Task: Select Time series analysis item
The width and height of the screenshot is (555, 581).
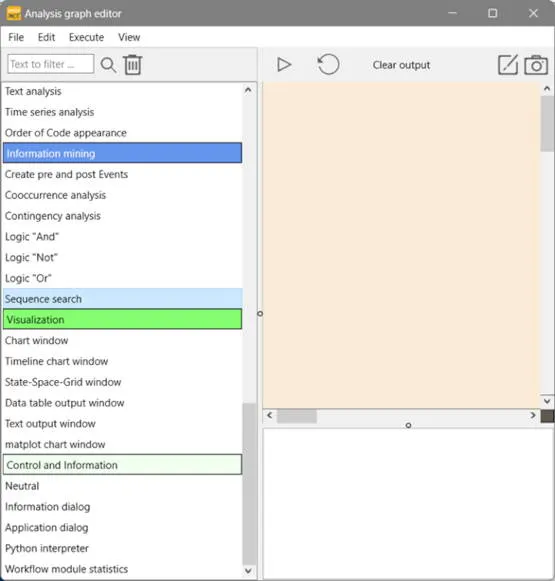Action: click(x=123, y=112)
